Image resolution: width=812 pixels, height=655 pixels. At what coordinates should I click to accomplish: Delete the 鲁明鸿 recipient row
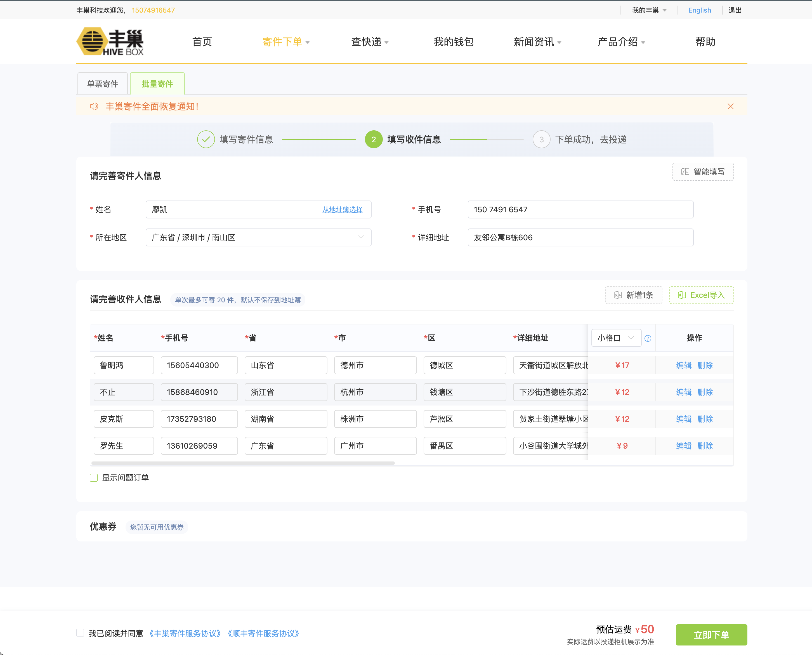click(705, 365)
